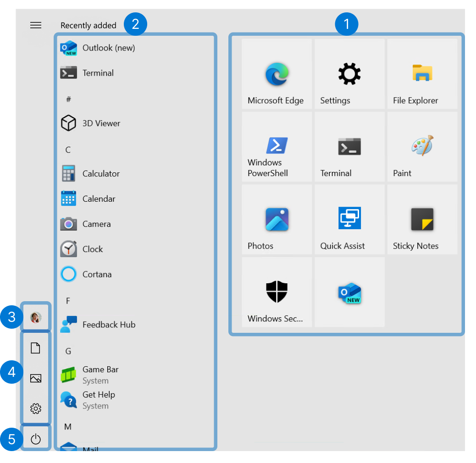Select the 'Calculator' text entry

coord(101,174)
